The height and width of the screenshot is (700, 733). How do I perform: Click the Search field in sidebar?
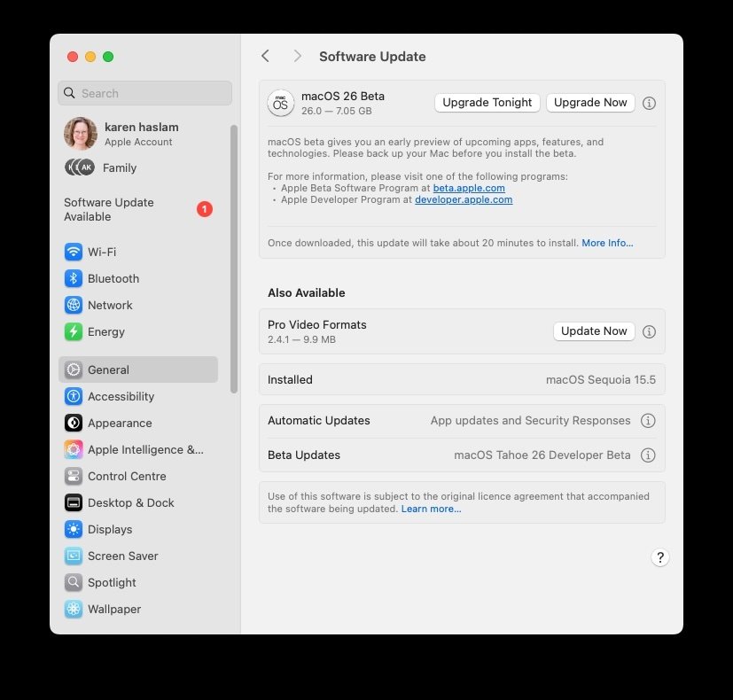coord(144,93)
